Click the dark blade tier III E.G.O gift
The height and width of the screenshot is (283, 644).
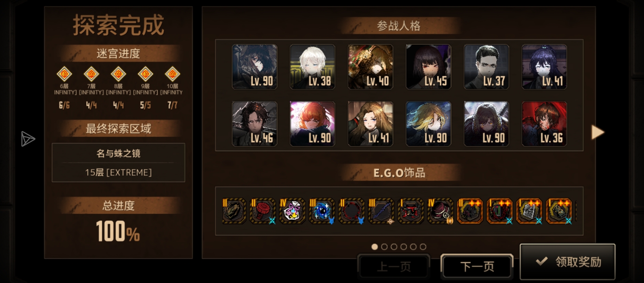(x=381, y=211)
